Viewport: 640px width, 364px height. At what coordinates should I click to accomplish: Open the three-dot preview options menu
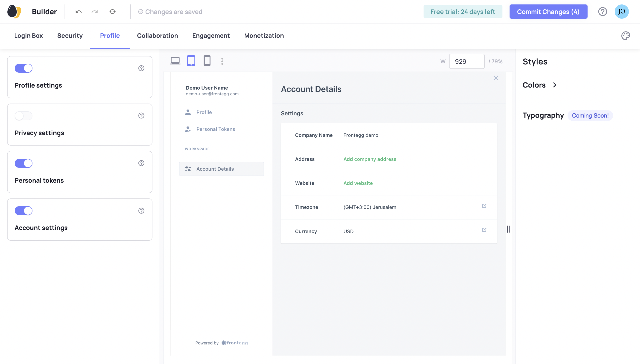[222, 61]
